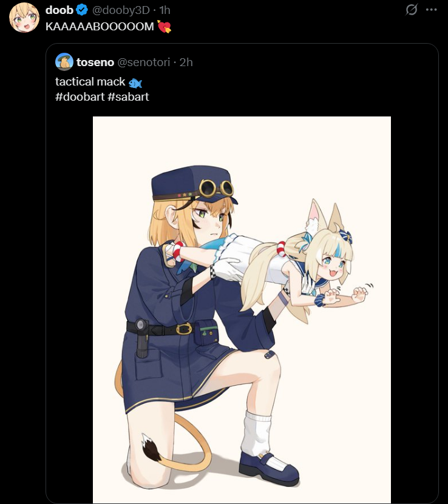
Task: Open the 1h timestamp of doob's post
Action: click(165, 10)
